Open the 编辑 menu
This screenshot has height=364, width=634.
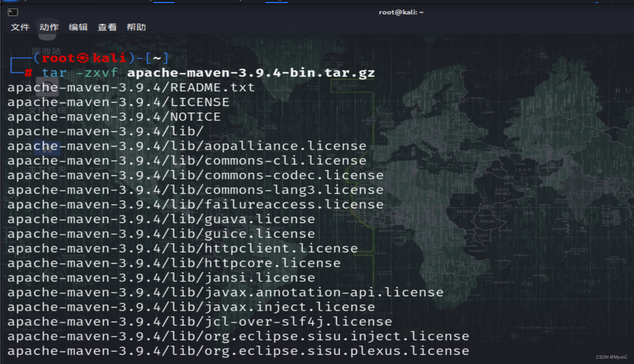pyautogui.click(x=78, y=27)
